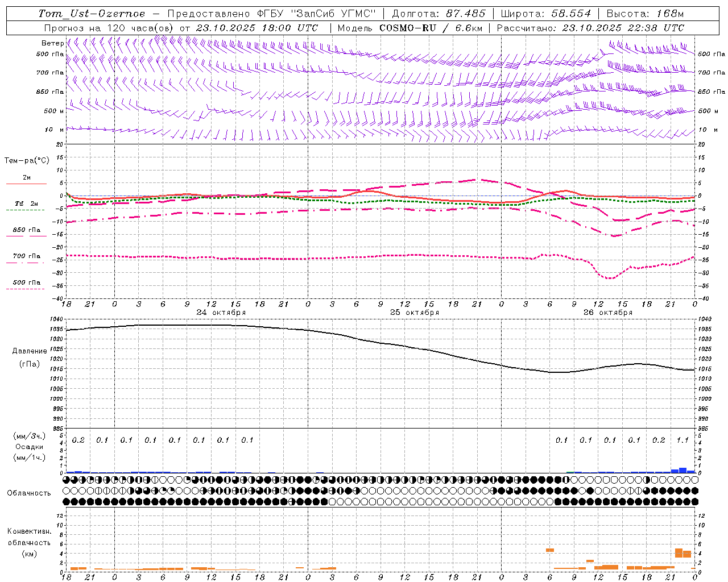Select the 'Предоставлено ФГБУ "ЗапСиб УГМС"' text

point(273,14)
